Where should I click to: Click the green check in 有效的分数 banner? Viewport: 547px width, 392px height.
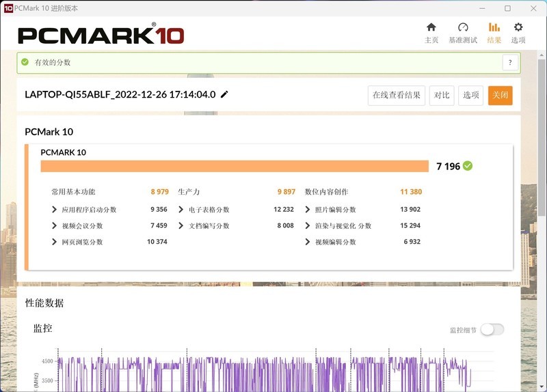pyautogui.click(x=25, y=62)
